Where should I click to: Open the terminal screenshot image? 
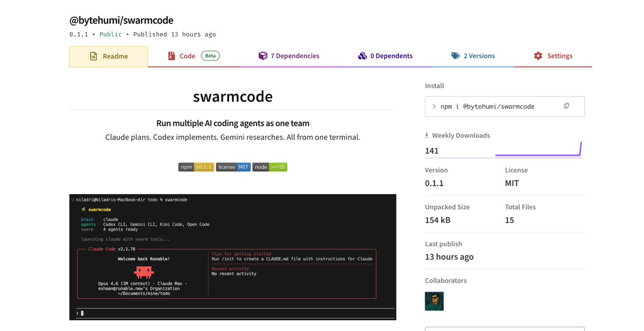click(232, 257)
